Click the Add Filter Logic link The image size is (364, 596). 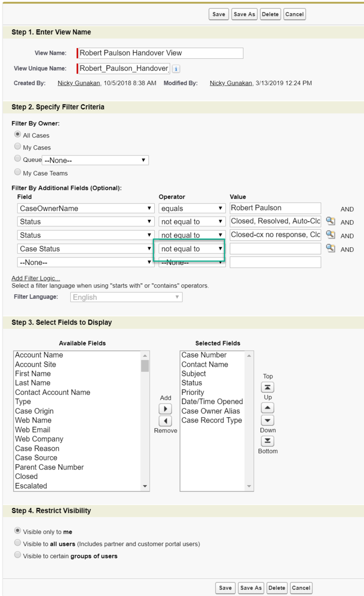pos(36,278)
